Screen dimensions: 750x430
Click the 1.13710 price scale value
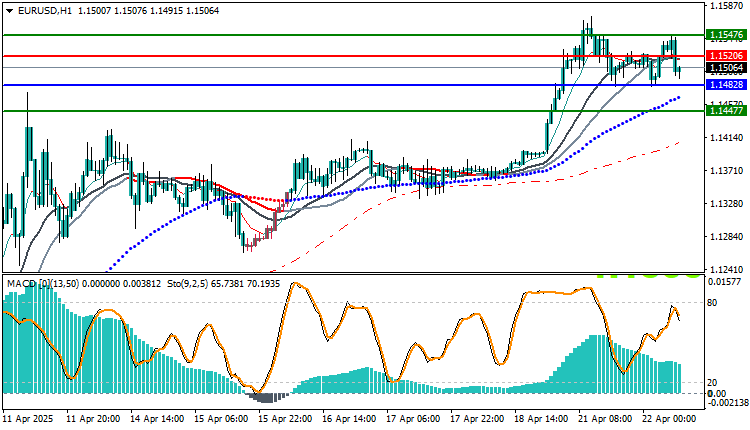tap(727, 171)
